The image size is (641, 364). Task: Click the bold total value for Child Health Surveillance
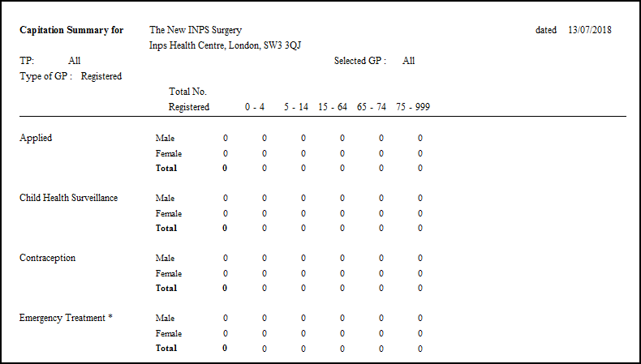point(225,229)
